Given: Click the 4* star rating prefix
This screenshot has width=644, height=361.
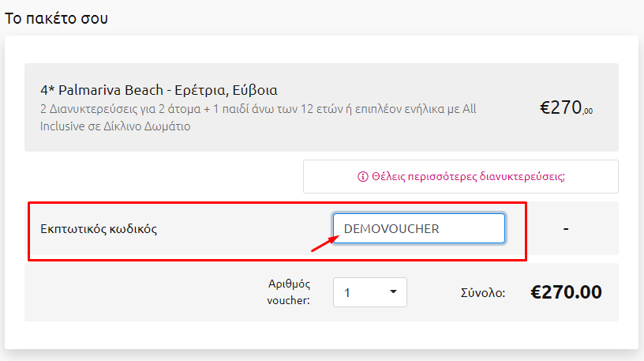Looking at the screenshot, I should pyautogui.click(x=47, y=89).
